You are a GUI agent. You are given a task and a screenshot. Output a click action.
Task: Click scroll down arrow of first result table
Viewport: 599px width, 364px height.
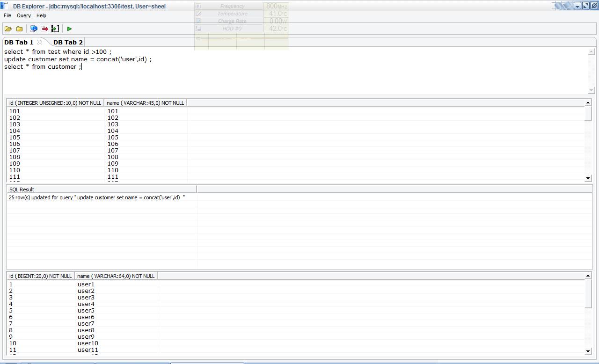click(588, 178)
